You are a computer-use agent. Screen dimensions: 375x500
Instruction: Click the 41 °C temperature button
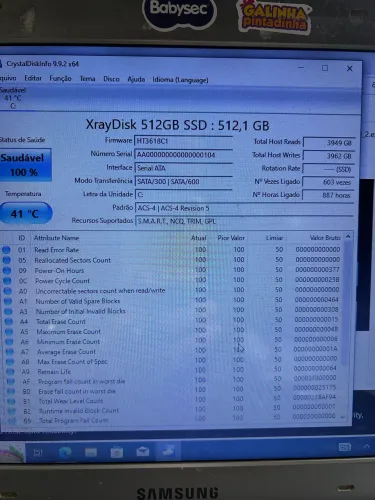pyautogui.click(x=25, y=213)
